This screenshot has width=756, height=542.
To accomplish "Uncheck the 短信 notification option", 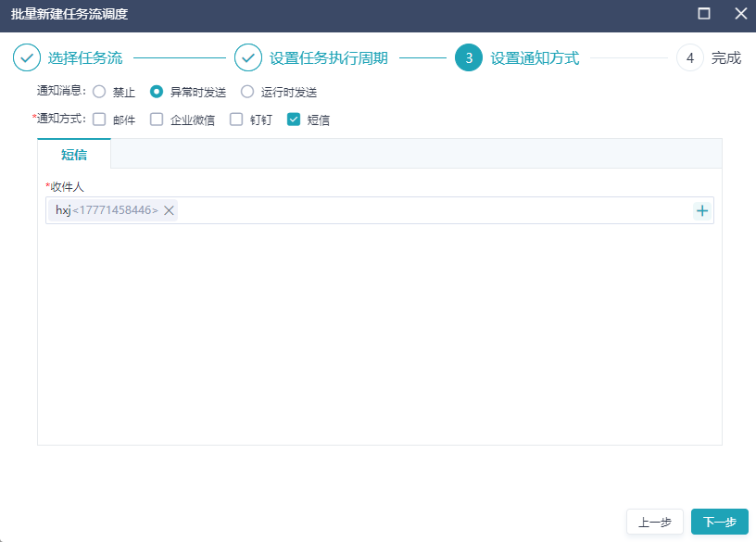I will 295,119.
